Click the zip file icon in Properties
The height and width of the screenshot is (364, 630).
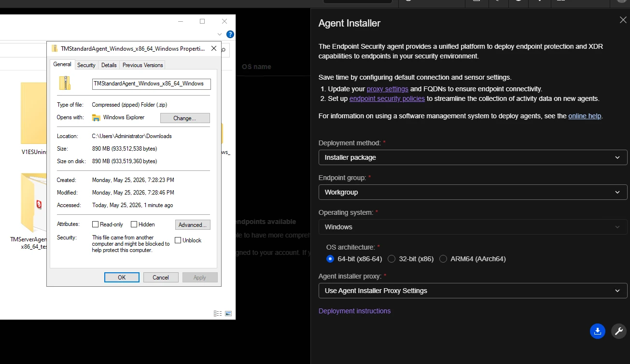65,83
